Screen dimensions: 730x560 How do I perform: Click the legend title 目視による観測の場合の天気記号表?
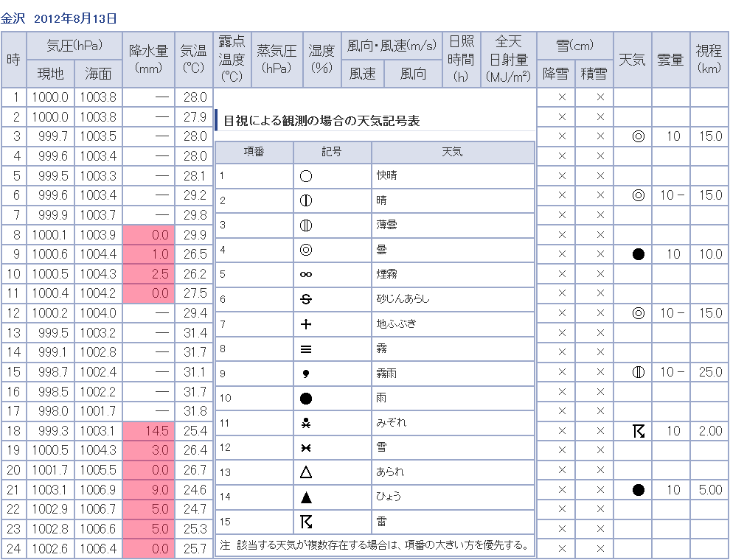tap(321, 121)
